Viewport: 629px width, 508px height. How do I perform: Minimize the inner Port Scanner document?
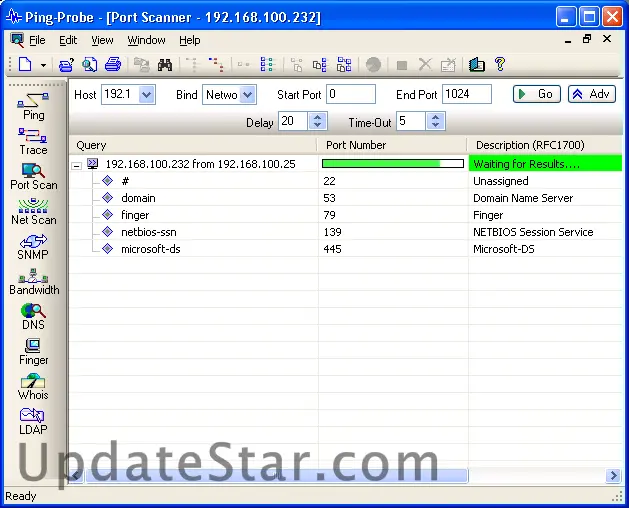tap(568, 40)
